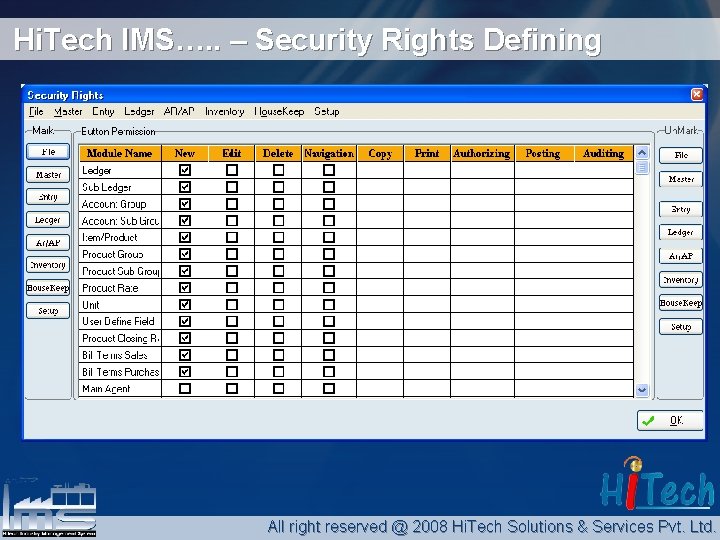Click the Ledger button in UnMark group
Viewport: 720px width, 540px height.
(x=681, y=232)
